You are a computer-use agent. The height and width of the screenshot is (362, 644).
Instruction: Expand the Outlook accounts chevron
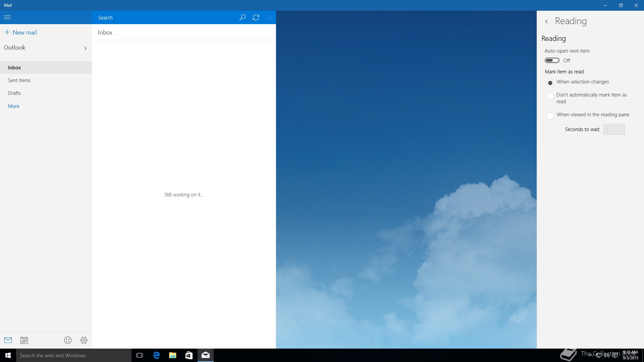pos(85,48)
